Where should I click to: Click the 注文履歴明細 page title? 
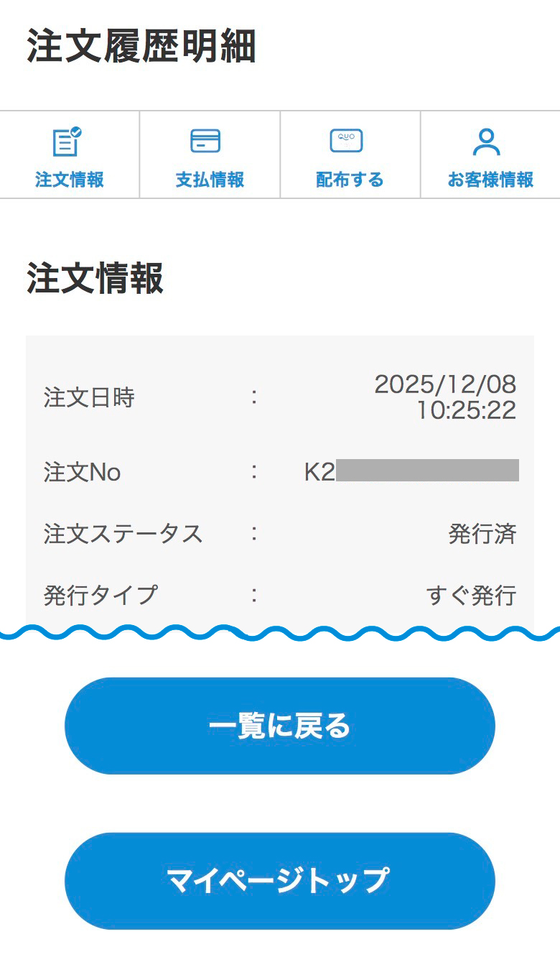click(x=141, y=47)
